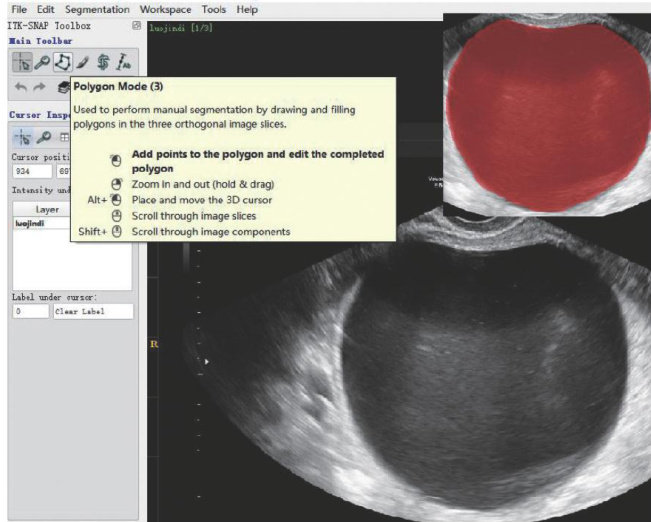This screenshot has width=651, height=522.
Task: Select the Snake active contour tool
Action: click(x=103, y=62)
